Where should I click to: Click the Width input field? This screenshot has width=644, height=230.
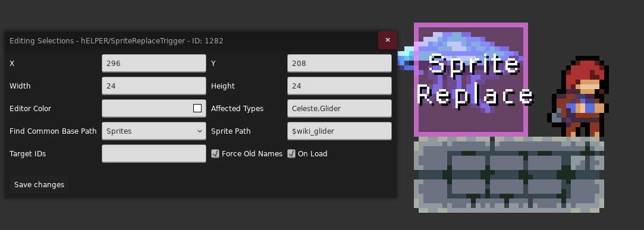point(154,86)
